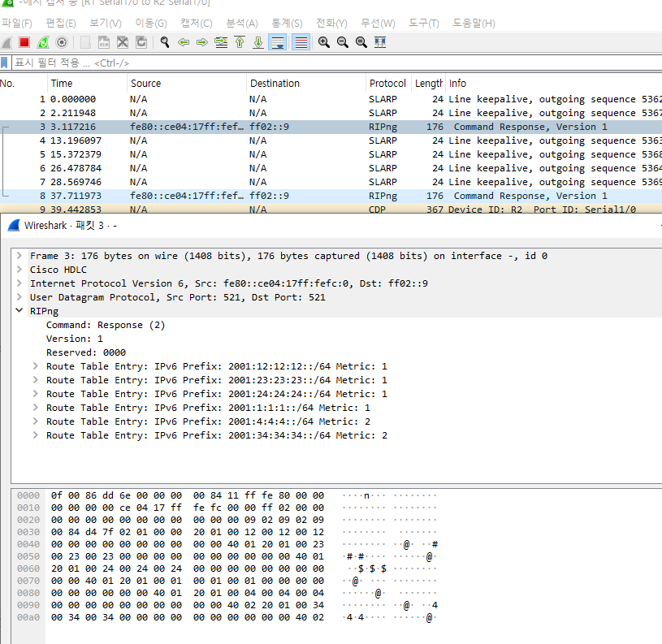Click the go to specified packet icon

click(x=221, y=42)
